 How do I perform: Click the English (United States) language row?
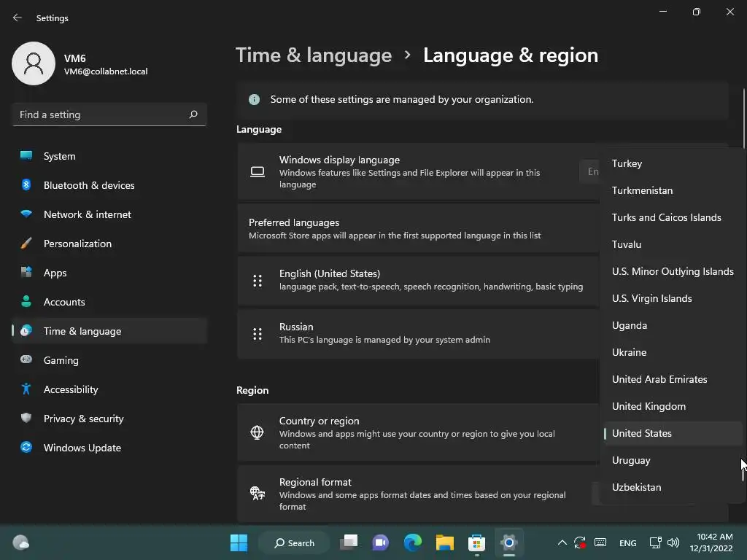point(418,281)
